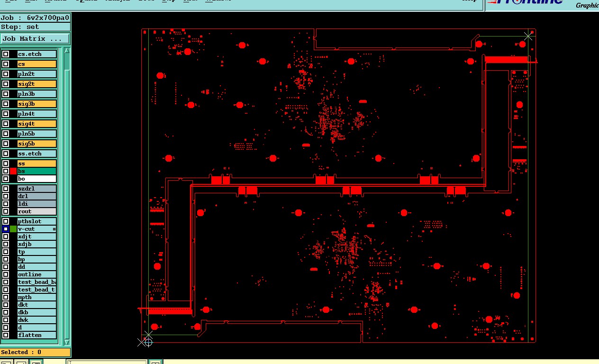Select the bo layer name
Image resolution: width=599 pixels, height=364 pixels.
click(x=37, y=179)
